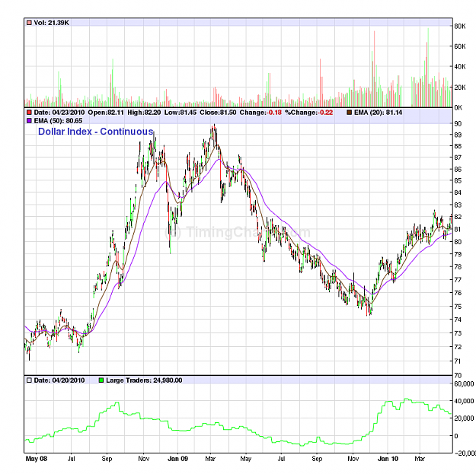Click the 'Date: 04/20/2010' label
Viewport: 476px width, 474px height.
(59, 380)
